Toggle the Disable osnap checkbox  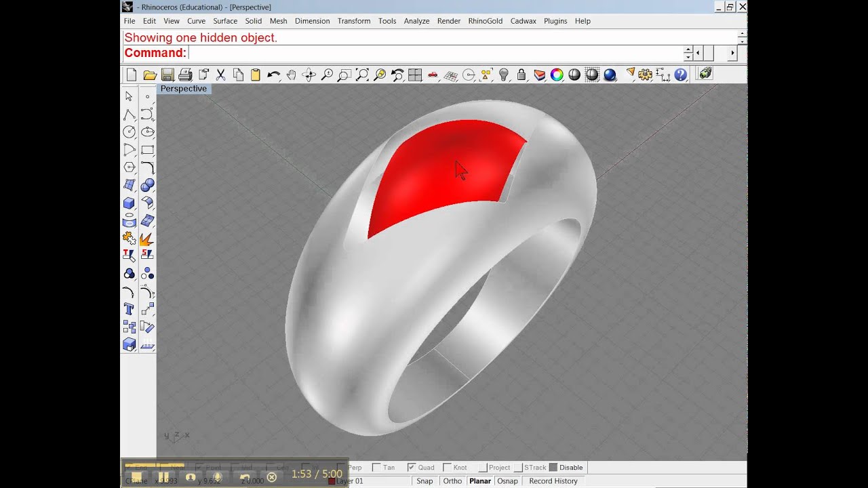[x=553, y=468]
